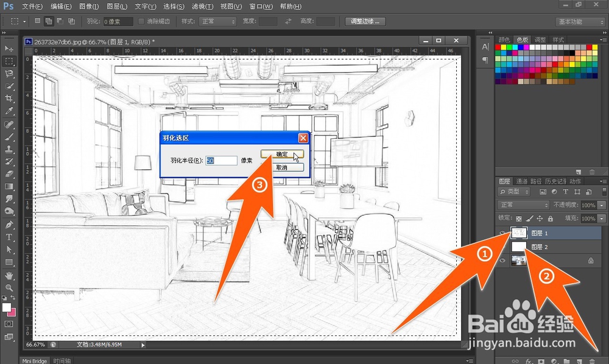Screen dimensions: 609x364
Task: Select the Hand tool
Action: click(9, 276)
